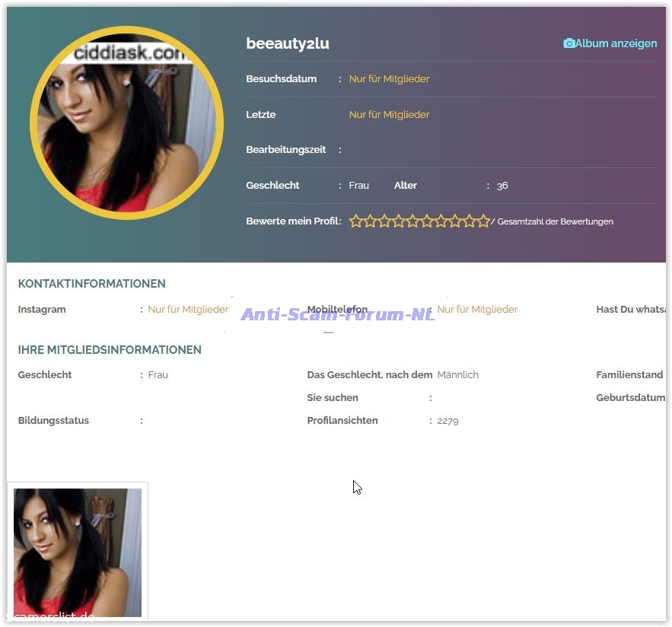672x627 pixels.
Task: Click the camera icon beside Album anzeigen
Action: click(568, 43)
